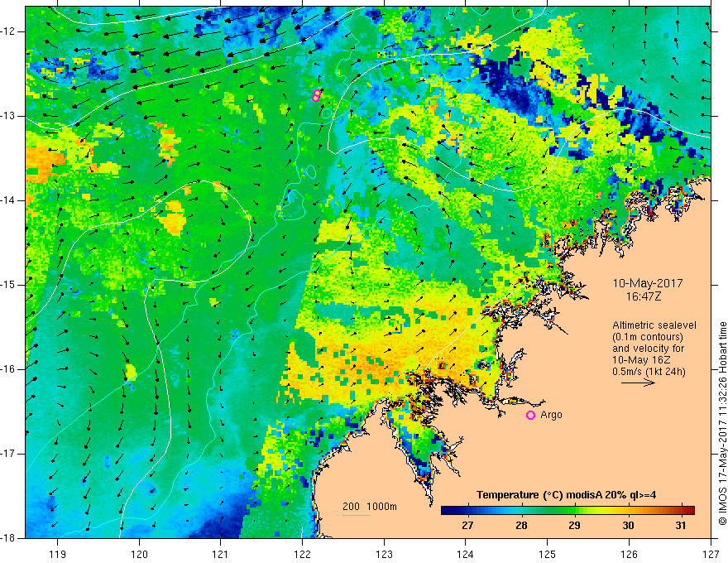This screenshot has width=728, height=563.
Task: Click the '1000m' isobath depth label
Action: point(381,507)
